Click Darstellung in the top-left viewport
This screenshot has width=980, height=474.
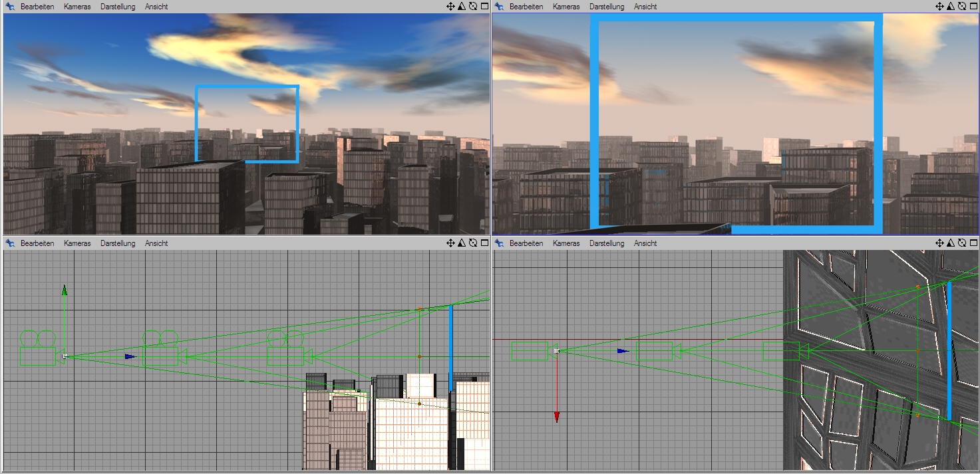click(118, 7)
